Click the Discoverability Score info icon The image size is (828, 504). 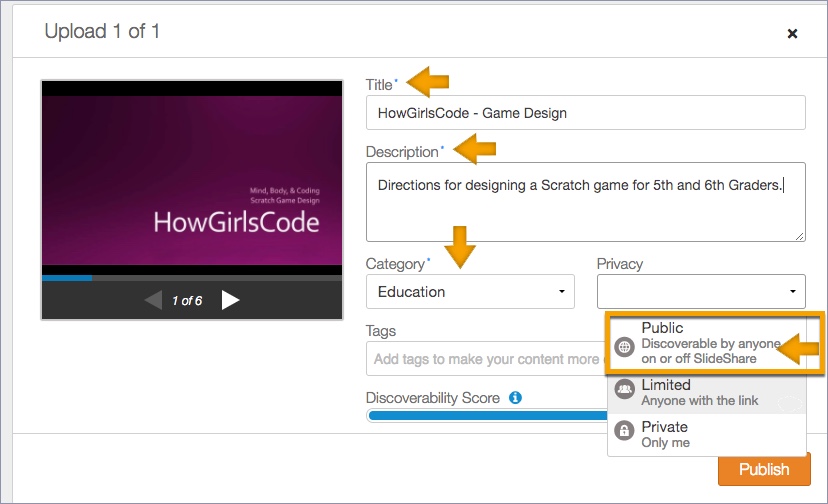pos(515,397)
